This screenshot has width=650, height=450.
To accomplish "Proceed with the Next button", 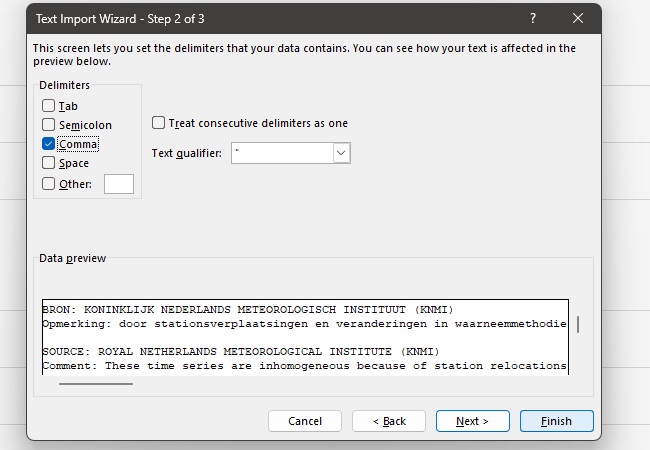I will [473, 421].
